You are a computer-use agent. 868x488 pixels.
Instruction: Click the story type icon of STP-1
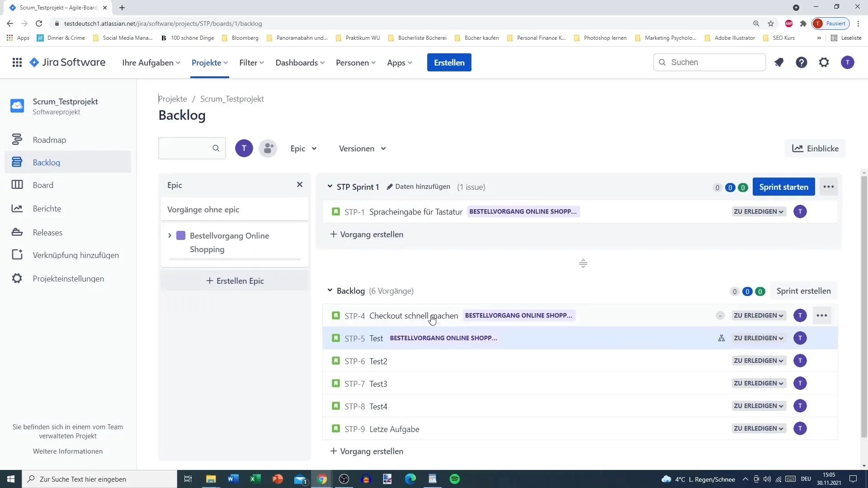[x=336, y=211]
